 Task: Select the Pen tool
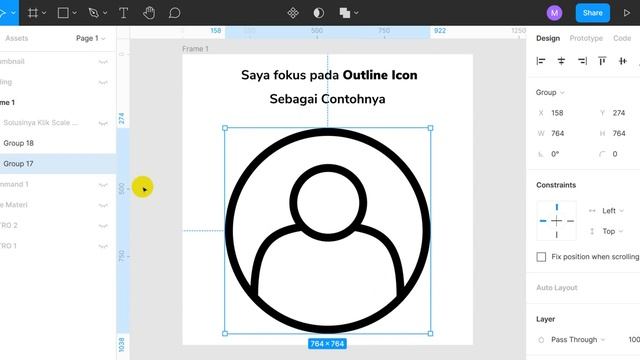coord(93,13)
